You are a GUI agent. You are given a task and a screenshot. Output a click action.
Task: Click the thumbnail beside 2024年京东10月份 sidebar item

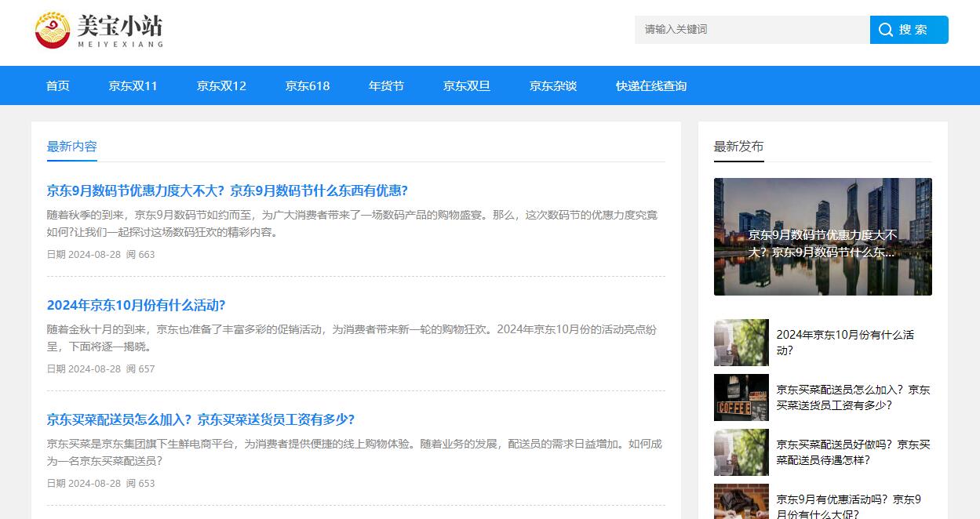pos(741,343)
